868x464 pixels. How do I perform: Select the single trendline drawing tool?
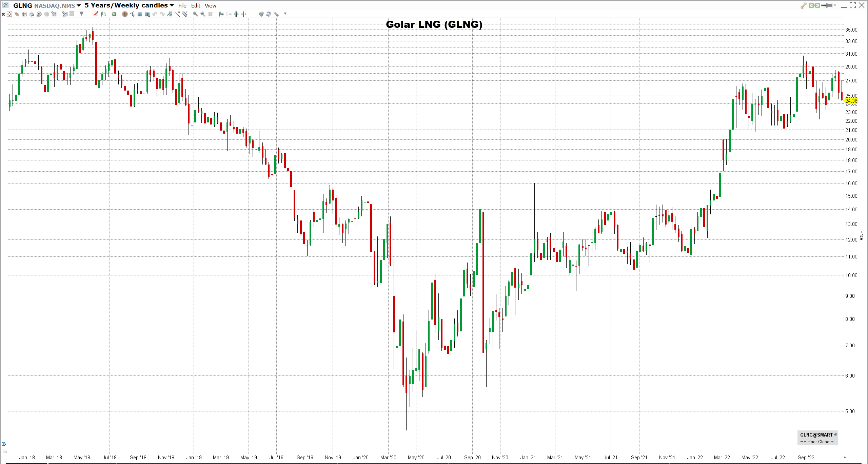coord(177,14)
